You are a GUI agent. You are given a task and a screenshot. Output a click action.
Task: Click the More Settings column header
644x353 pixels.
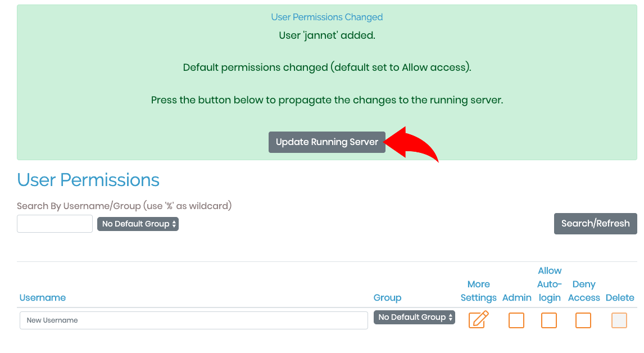(478, 291)
